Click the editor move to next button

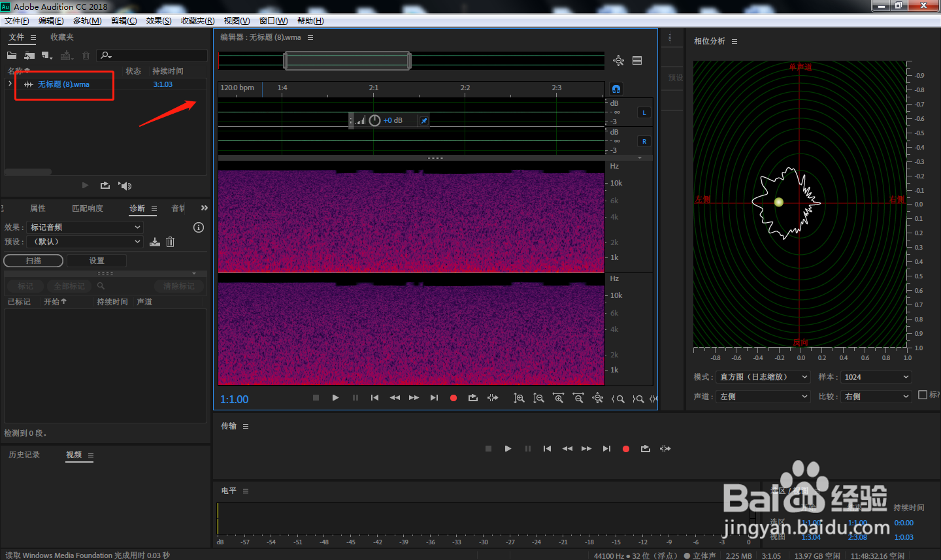434,397
